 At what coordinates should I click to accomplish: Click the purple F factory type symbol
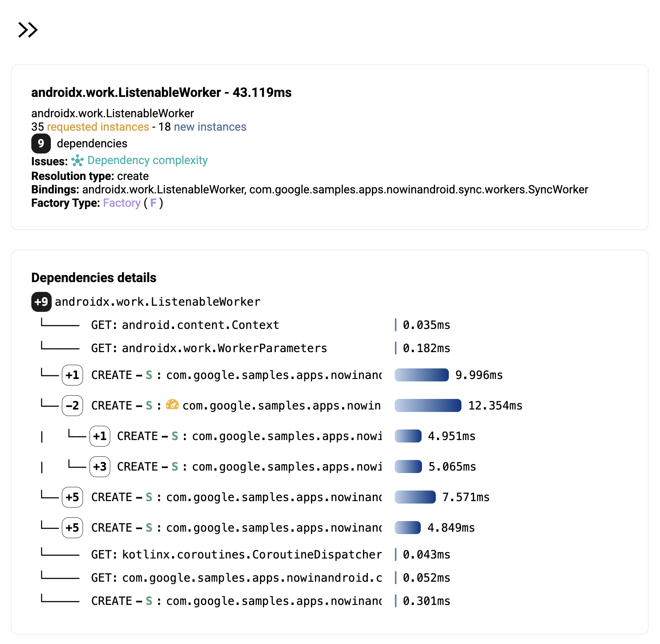153,203
